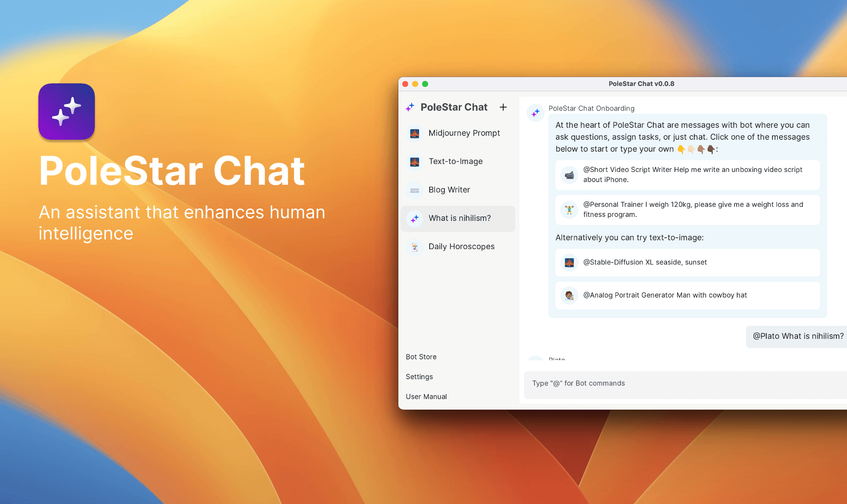Image resolution: width=847 pixels, height=504 pixels.
Task: Click the large purple PoleStar app icon
Action: 67,112
